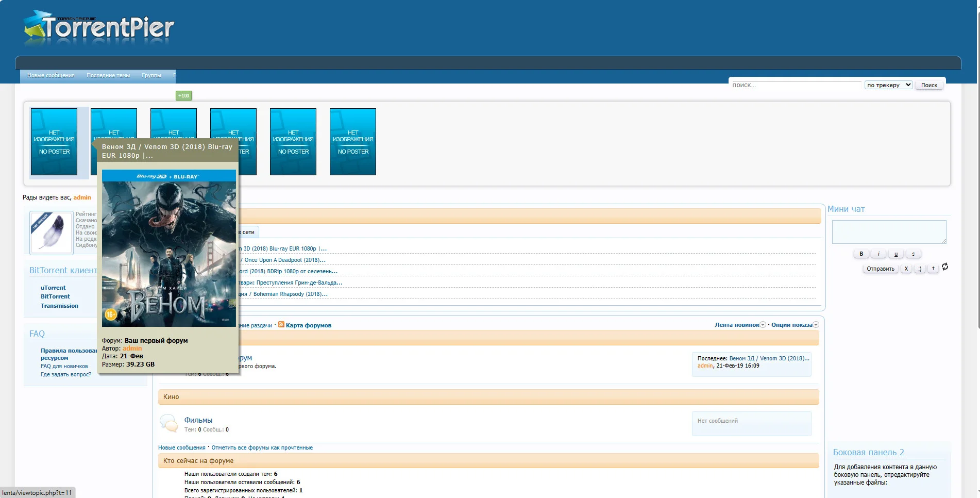Open the BDRip 1080p от селезень topic
The height and width of the screenshot is (498, 980).
(x=289, y=271)
